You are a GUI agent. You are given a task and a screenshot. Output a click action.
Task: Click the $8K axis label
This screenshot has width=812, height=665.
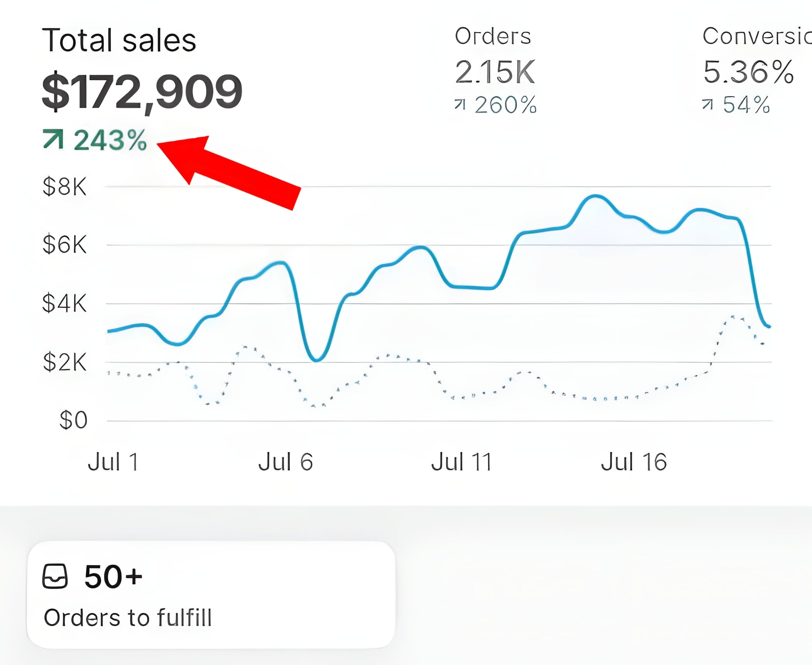tap(64, 187)
